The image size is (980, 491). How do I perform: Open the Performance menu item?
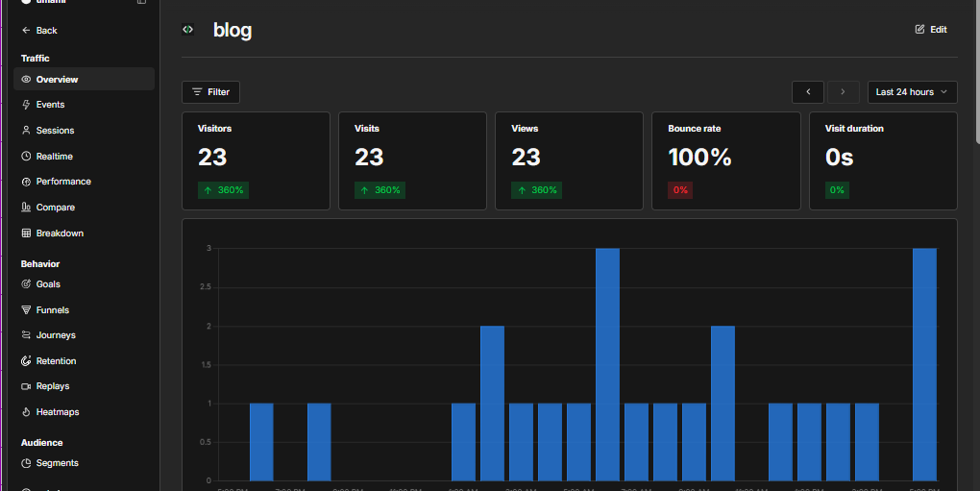point(84,182)
